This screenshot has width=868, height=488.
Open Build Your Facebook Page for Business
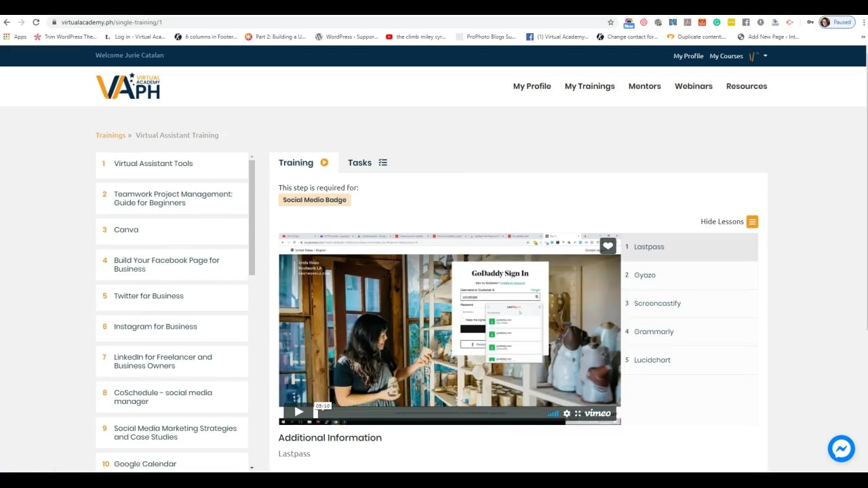[172, 264]
